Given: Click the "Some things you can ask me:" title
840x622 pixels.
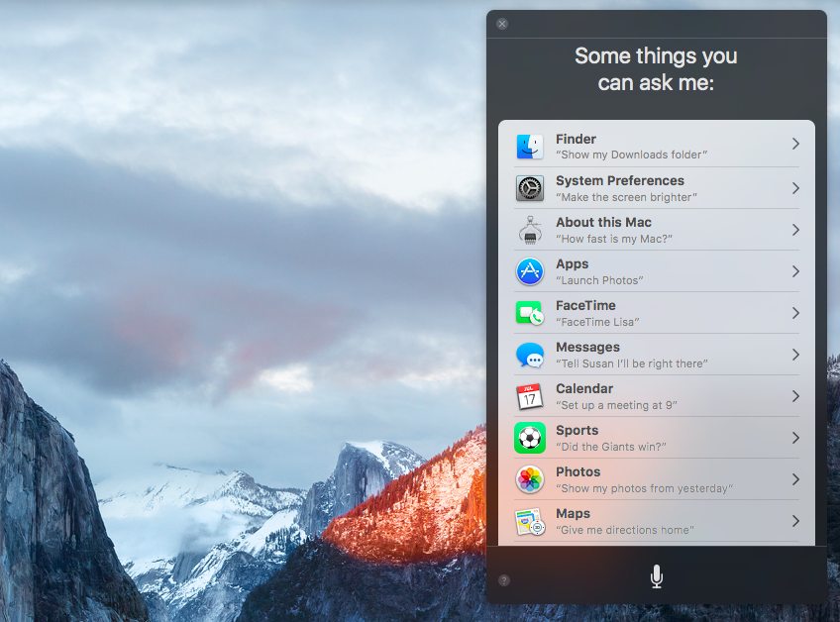Looking at the screenshot, I should tap(656, 69).
